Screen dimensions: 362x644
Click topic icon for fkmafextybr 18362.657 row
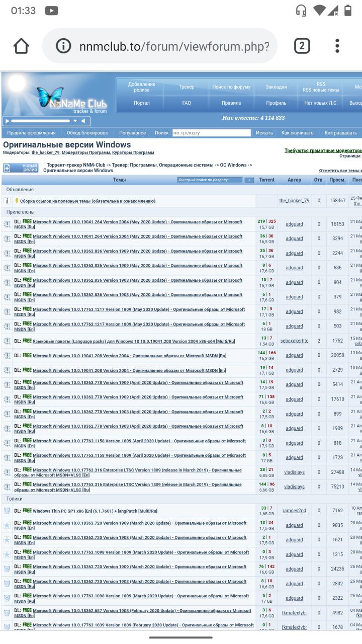coord(7,613)
